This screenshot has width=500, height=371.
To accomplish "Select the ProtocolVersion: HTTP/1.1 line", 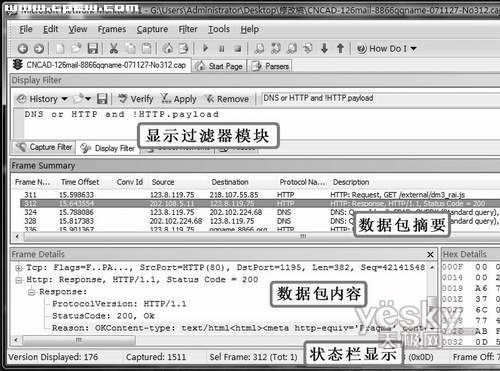I will click(x=119, y=304).
